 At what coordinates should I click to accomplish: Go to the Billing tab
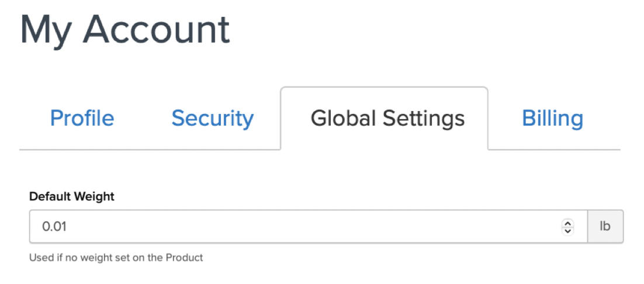[x=552, y=118]
